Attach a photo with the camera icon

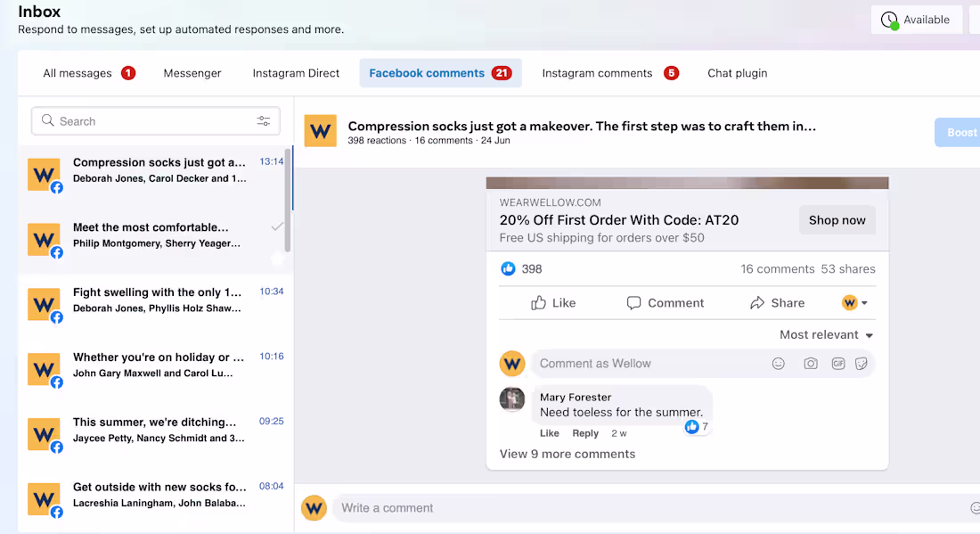tap(811, 364)
